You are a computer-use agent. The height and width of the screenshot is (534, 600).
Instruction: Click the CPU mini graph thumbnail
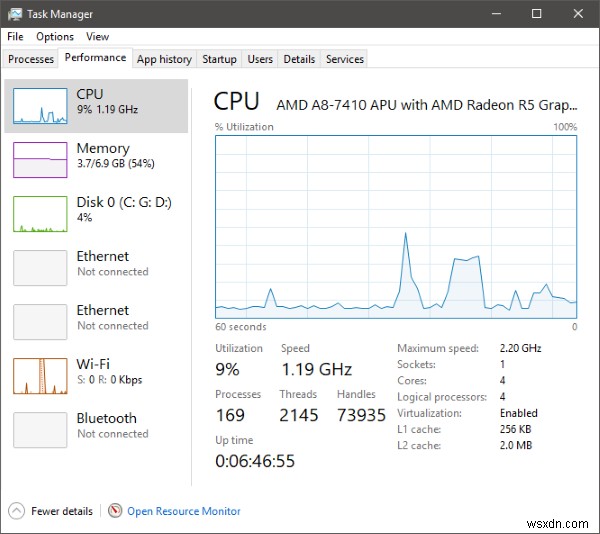click(40, 106)
